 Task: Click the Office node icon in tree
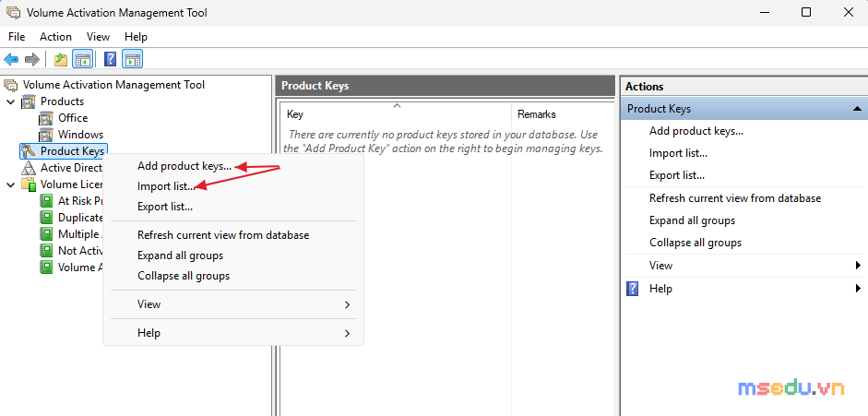46,118
